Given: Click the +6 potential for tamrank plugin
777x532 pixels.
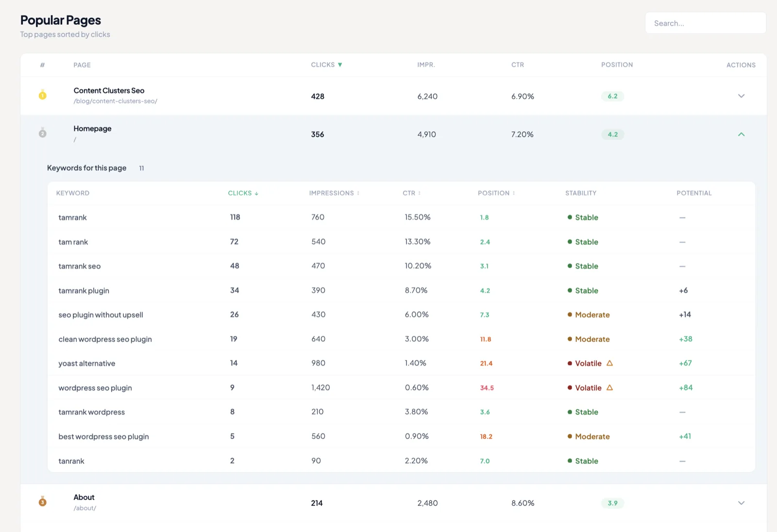Looking at the screenshot, I should (683, 290).
